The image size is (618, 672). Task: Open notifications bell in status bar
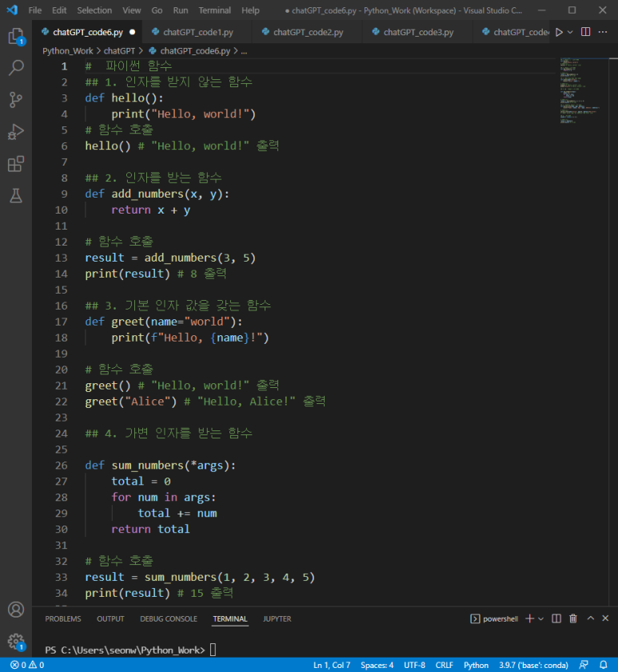coord(604,665)
